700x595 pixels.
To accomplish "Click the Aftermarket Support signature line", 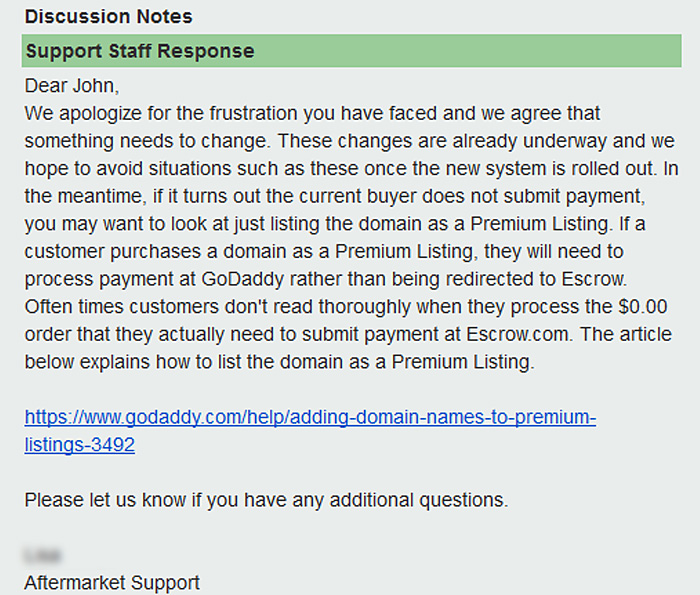I will coord(112,582).
